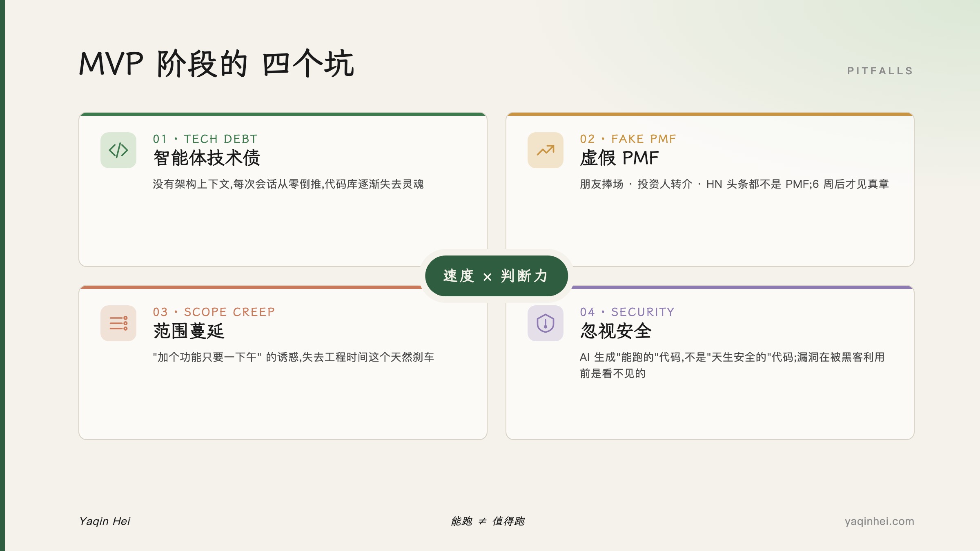This screenshot has width=980, height=551.
Task: Click the description starting 朋友捧场
Action: tap(734, 184)
